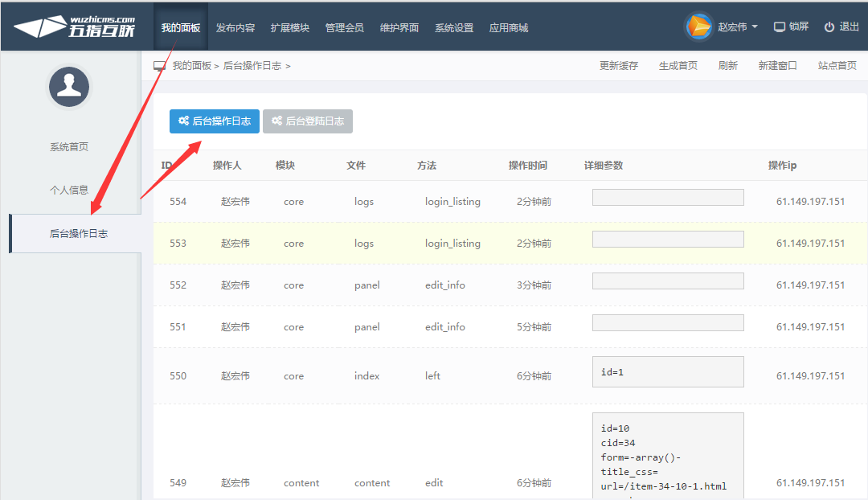Open the 赵宏伟 user dropdown
The width and height of the screenshot is (868, 500).
tap(738, 27)
